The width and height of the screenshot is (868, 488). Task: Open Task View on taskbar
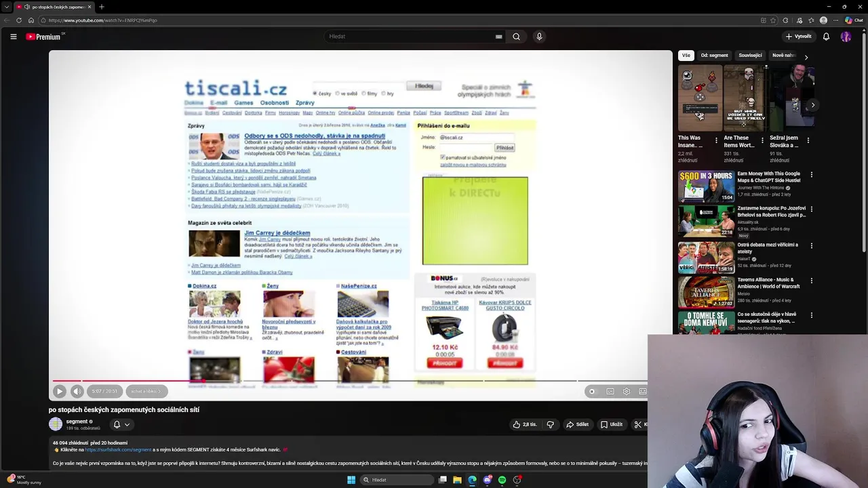tap(442, 480)
